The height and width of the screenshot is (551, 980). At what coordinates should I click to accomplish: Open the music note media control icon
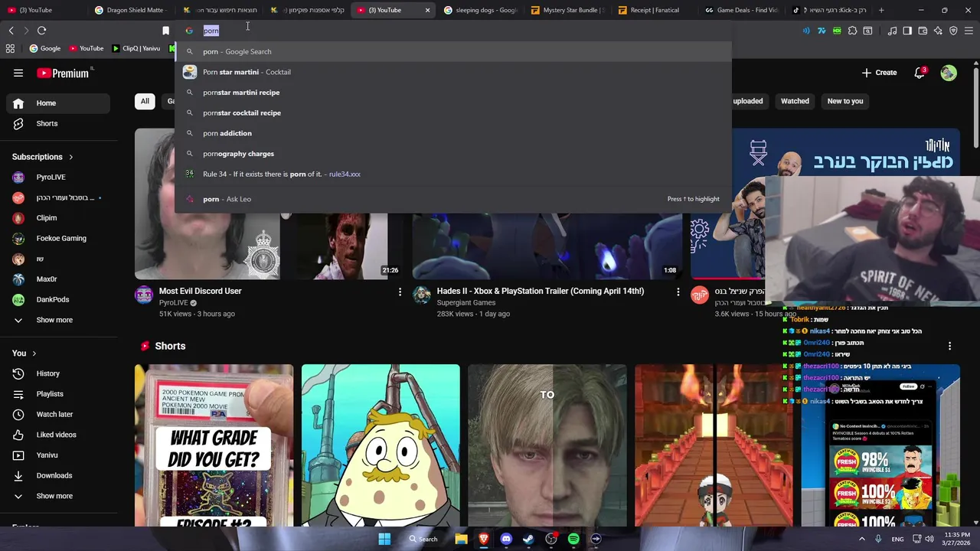[892, 31]
